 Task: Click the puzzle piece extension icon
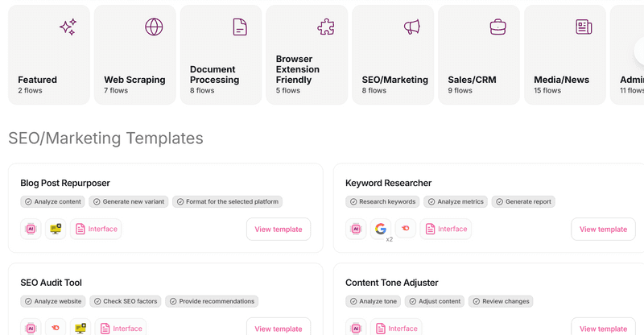326,27
